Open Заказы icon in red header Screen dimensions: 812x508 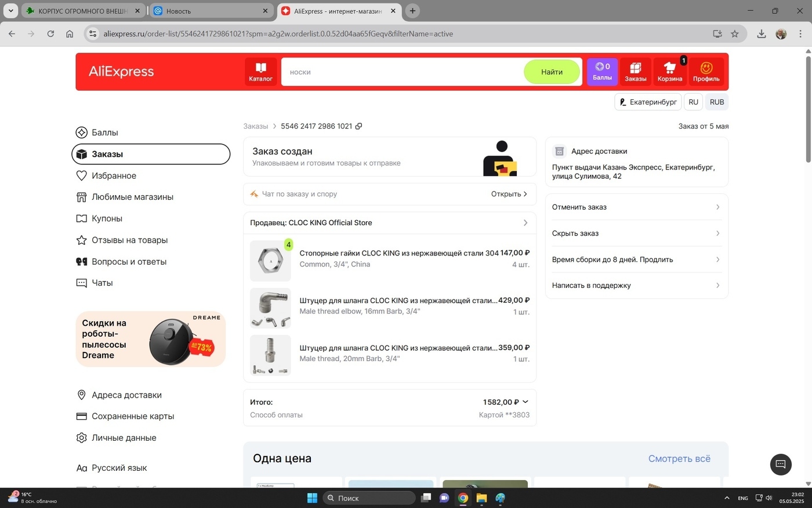[x=636, y=71]
